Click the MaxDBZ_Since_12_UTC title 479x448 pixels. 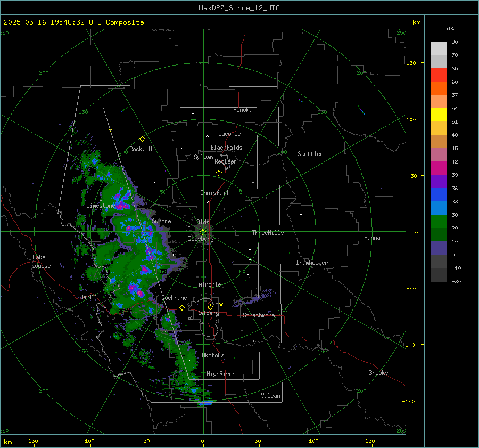pos(239,8)
